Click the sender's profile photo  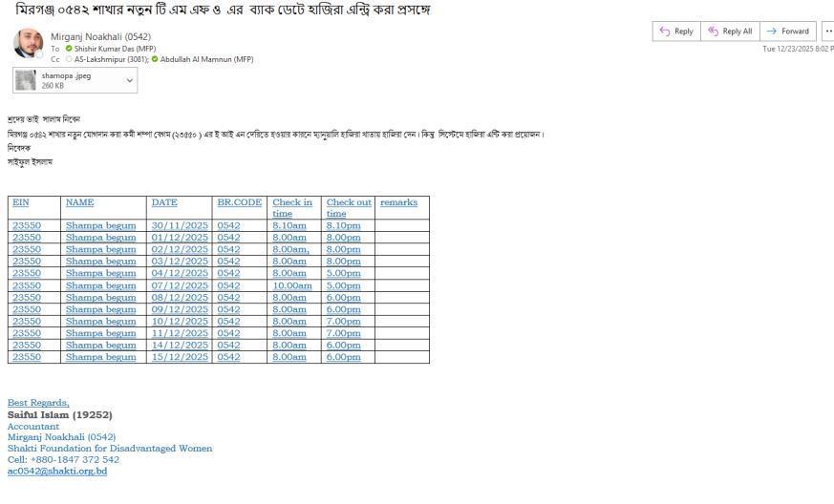(28, 44)
